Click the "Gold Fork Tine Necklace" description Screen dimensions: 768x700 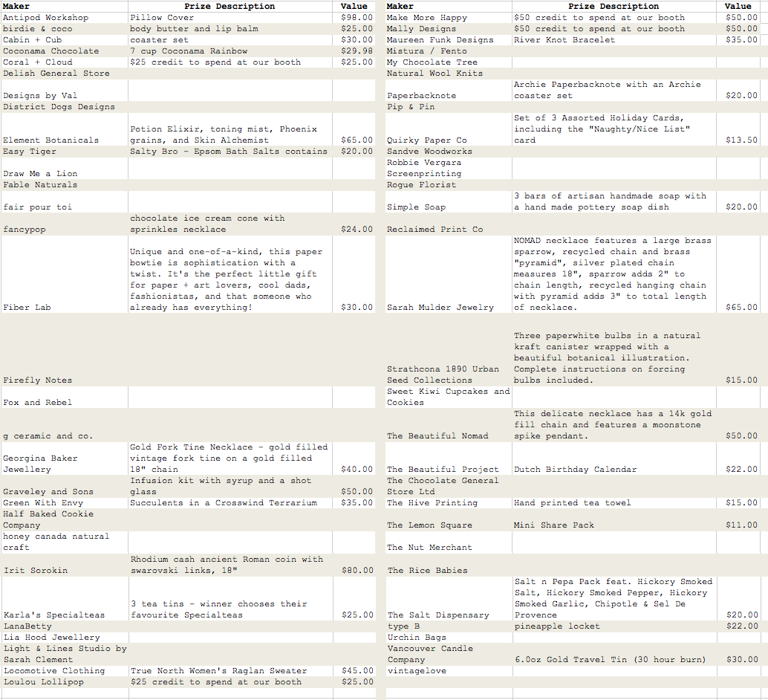pos(230,458)
